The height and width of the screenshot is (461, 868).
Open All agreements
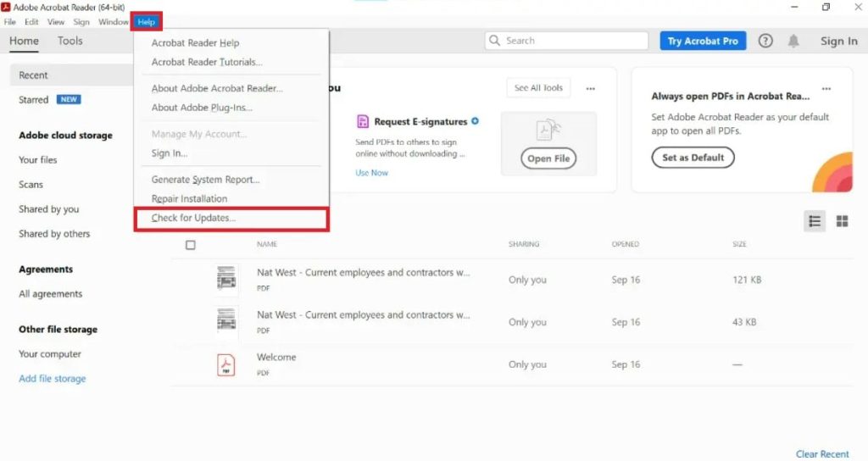50,294
